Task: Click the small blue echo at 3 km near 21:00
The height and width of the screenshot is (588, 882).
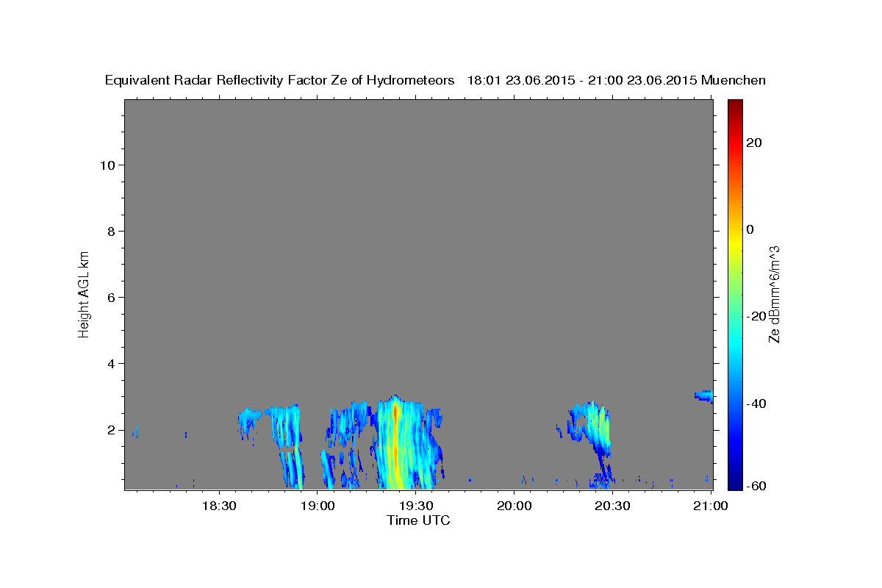Action: (704, 396)
